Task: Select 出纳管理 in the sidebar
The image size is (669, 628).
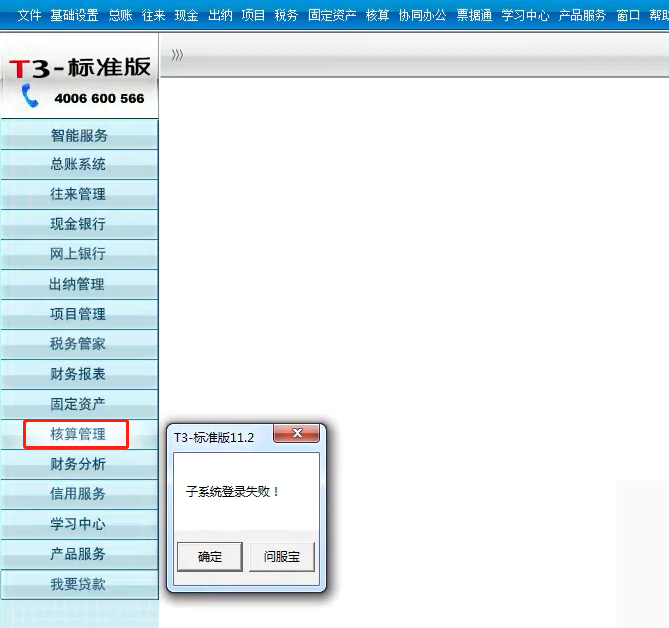Action: [79, 285]
